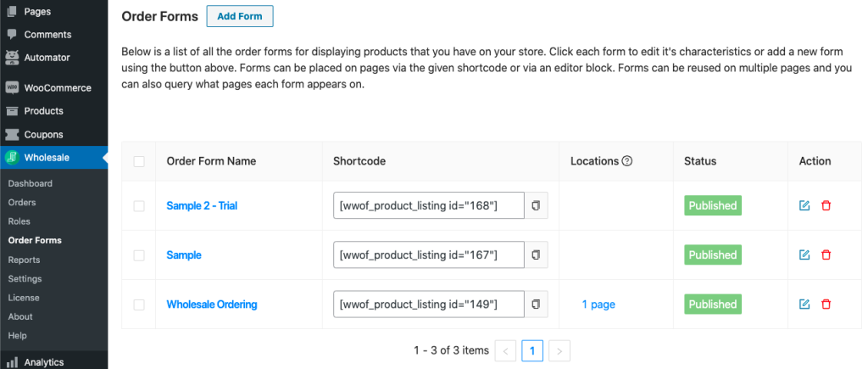Select page 1 in pagination
The height and width of the screenshot is (369, 868).
(532, 350)
